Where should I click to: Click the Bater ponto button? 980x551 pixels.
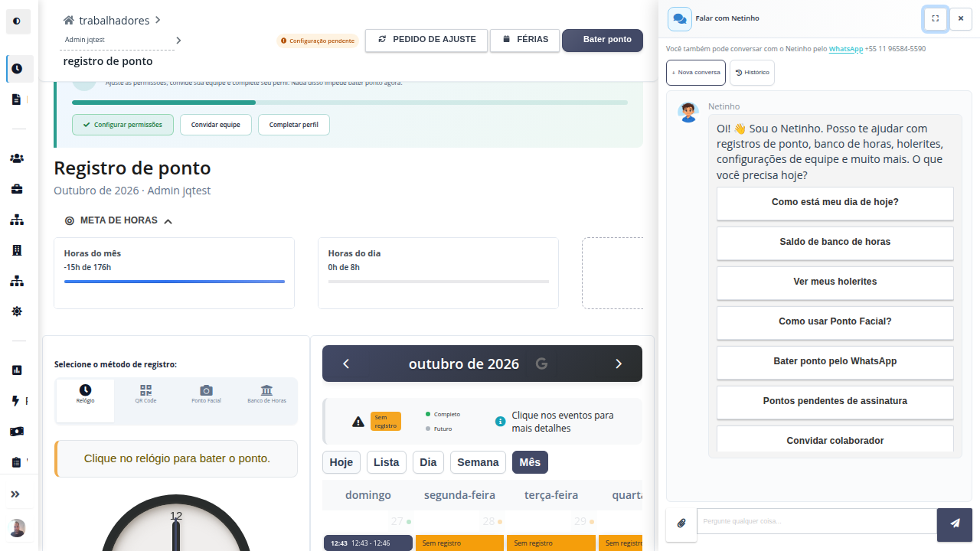[603, 40]
